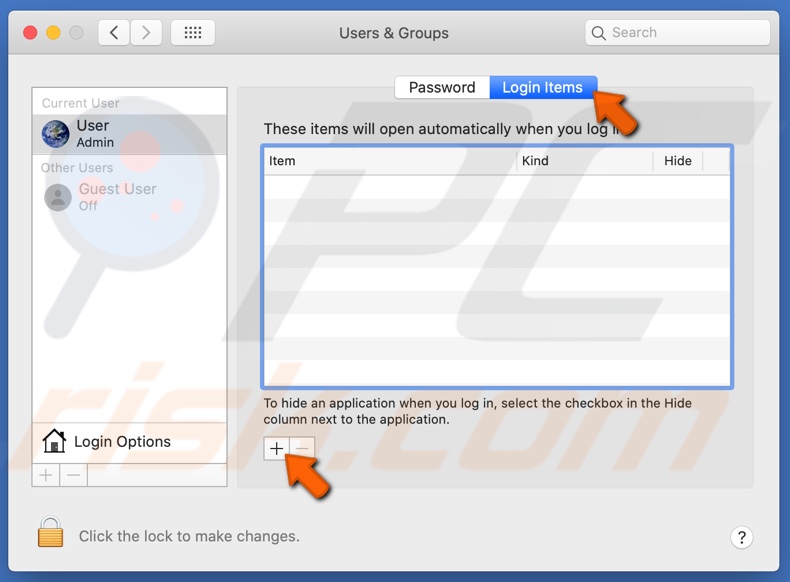The image size is (790, 582).
Task: Click the Guest User silhouette avatar
Action: (x=58, y=197)
